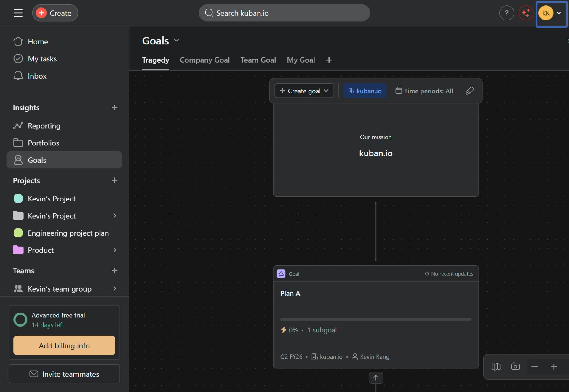569x392 pixels.
Task: Click the 0% progress indicator
Action: [290, 330]
